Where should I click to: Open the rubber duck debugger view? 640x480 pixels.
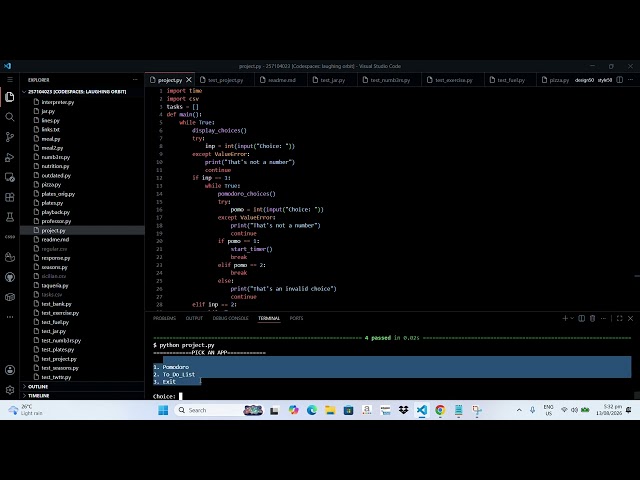(10, 257)
